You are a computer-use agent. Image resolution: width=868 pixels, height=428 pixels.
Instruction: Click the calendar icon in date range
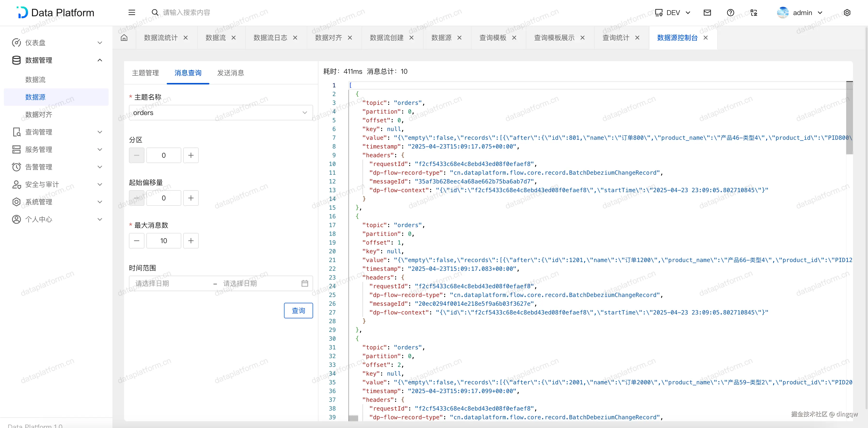click(x=305, y=283)
